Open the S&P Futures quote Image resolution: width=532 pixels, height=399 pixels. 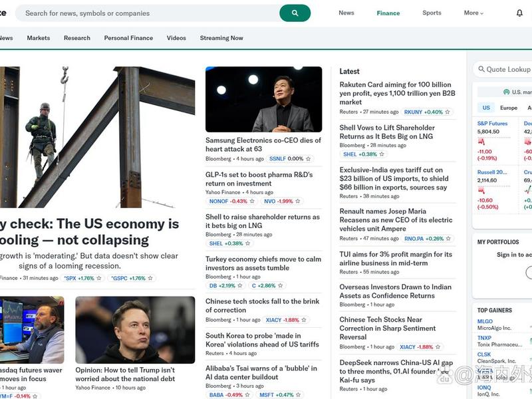pos(492,124)
